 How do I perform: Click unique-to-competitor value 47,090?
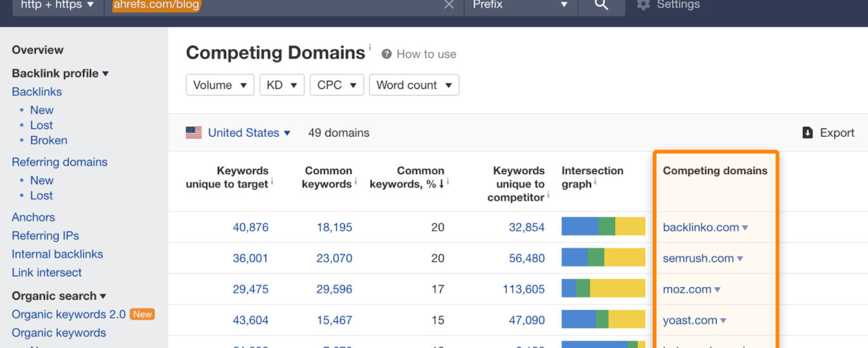point(527,320)
